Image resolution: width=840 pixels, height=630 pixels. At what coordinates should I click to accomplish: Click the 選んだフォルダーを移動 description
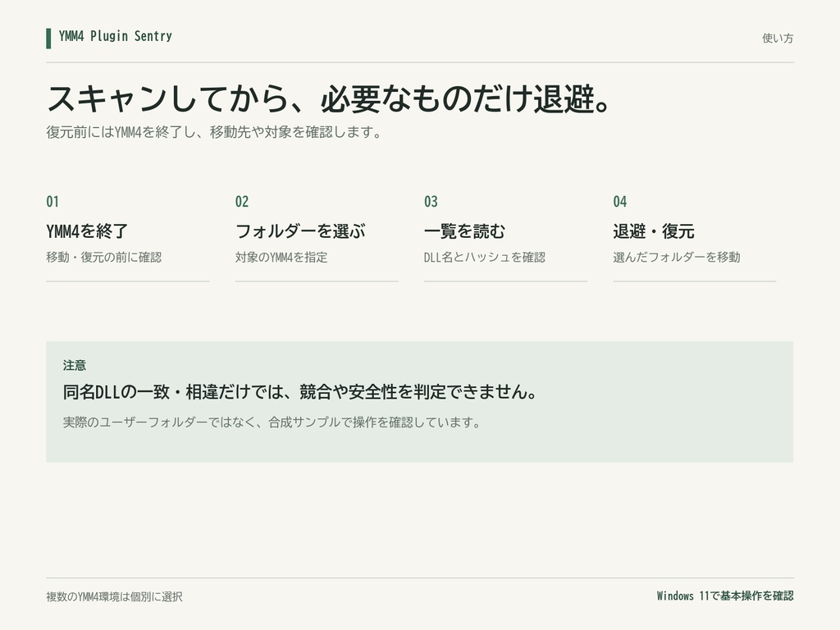pyautogui.click(x=677, y=257)
